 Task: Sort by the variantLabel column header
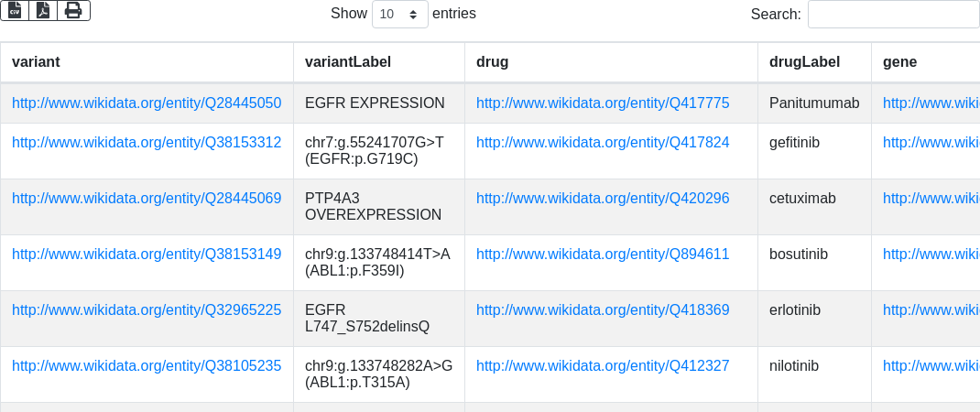click(x=348, y=62)
